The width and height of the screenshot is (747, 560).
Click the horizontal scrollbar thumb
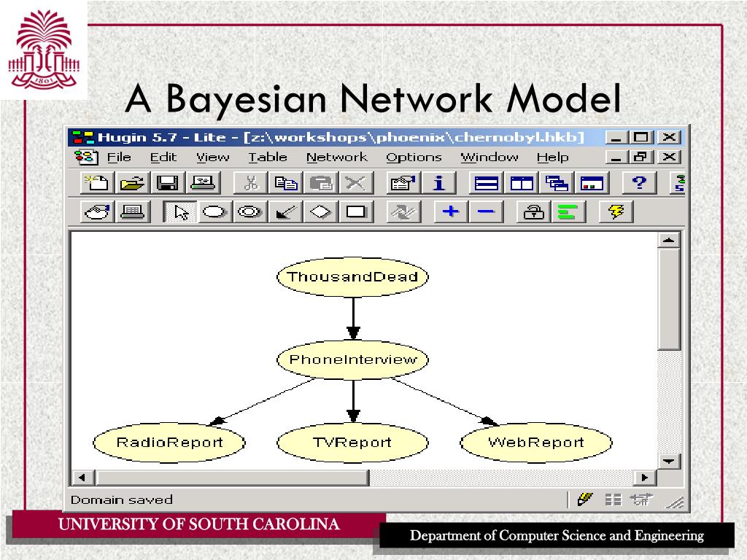click(x=233, y=478)
